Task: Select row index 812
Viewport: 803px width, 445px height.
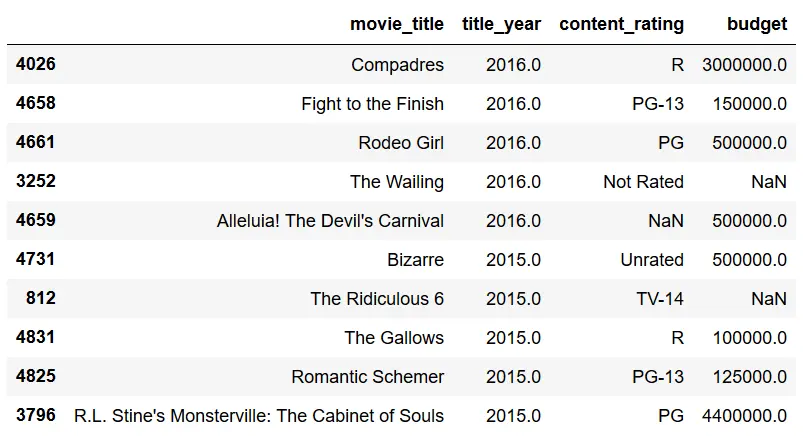Action: pos(40,298)
